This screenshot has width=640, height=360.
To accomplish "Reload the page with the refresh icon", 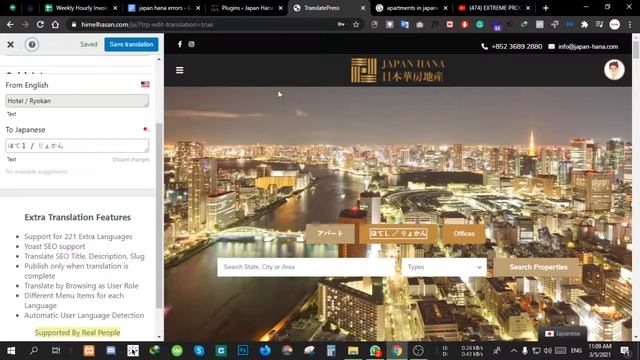I will (40, 24).
